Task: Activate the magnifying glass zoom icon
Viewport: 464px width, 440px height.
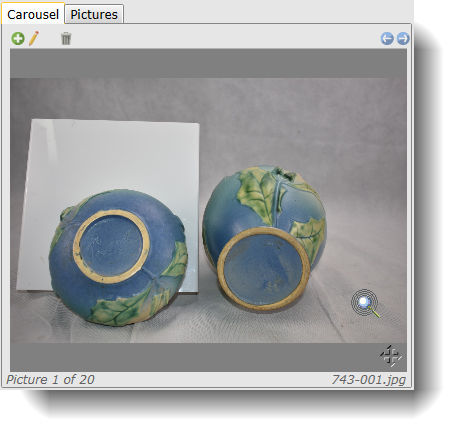Action: (x=366, y=303)
